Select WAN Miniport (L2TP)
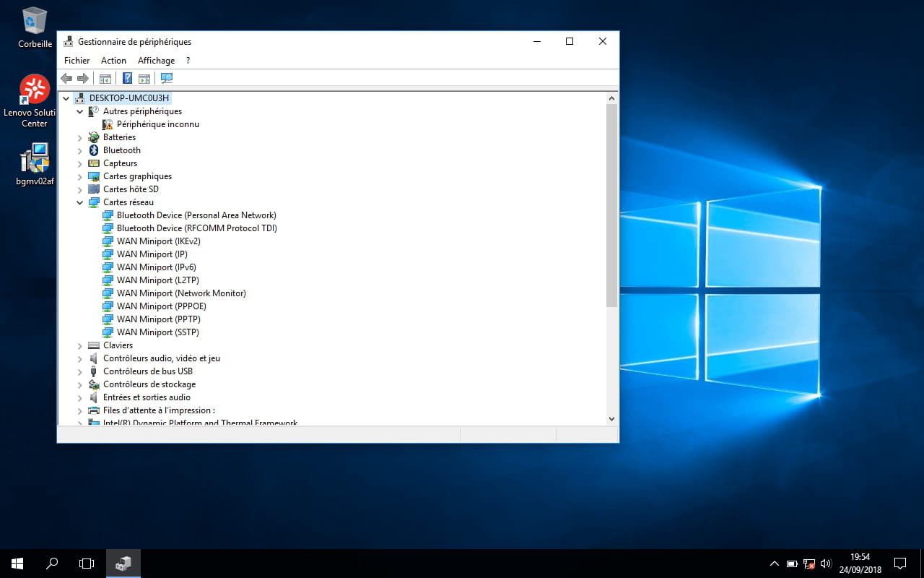This screenshot has width=924, height=578. coord(158,280)
